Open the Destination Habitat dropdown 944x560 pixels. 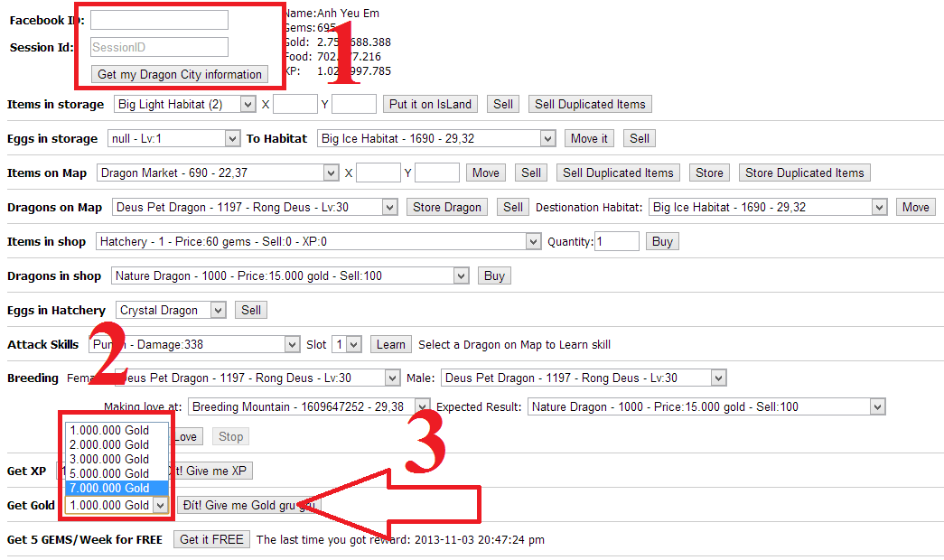tap(768, 207)
